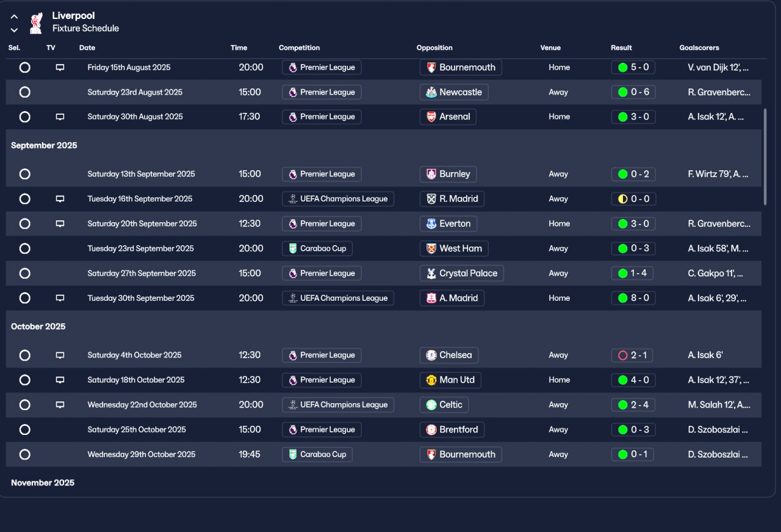The width and height of the screenshot is (781, 532).
Task: Open the West Ham opposition button
Action: (454, 249)
